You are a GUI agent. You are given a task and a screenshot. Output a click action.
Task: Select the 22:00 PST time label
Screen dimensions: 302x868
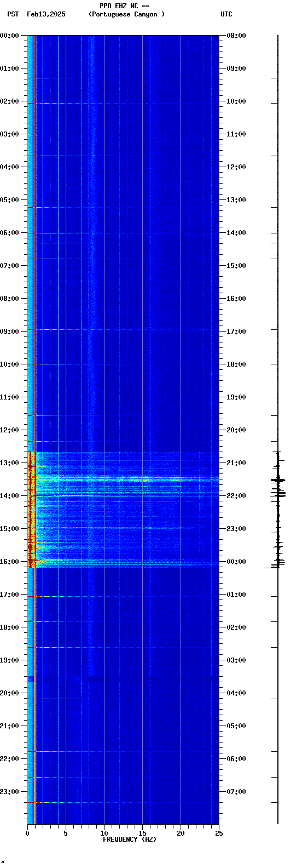pos(10,759)
